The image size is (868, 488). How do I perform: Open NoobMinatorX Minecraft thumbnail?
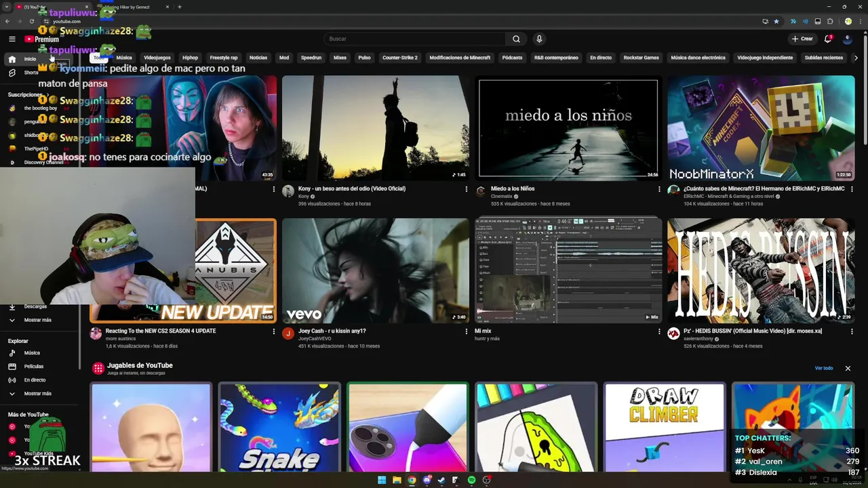(761, 127)
